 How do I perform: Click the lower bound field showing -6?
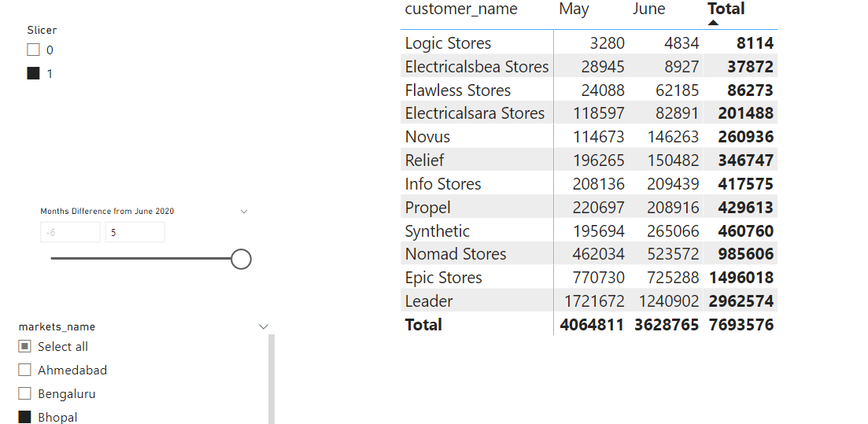(x=70, y=233)
